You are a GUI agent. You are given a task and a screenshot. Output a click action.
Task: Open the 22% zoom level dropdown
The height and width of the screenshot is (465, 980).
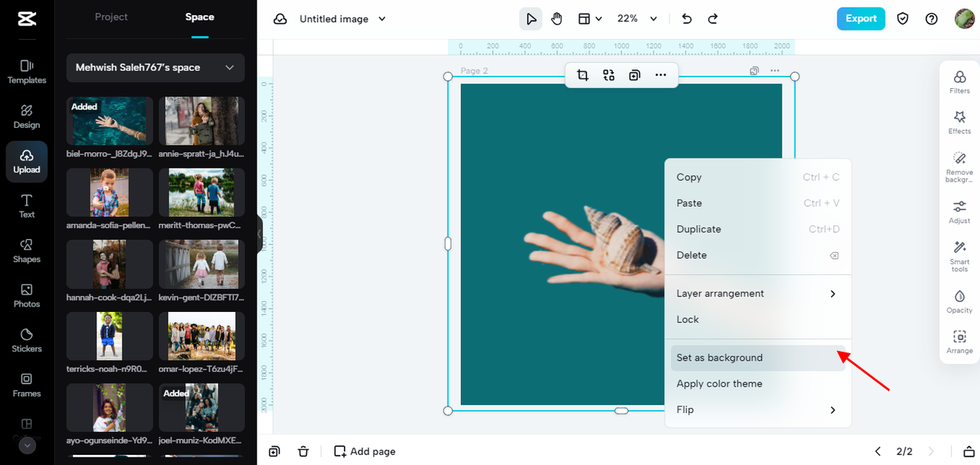tap(638, 19)
